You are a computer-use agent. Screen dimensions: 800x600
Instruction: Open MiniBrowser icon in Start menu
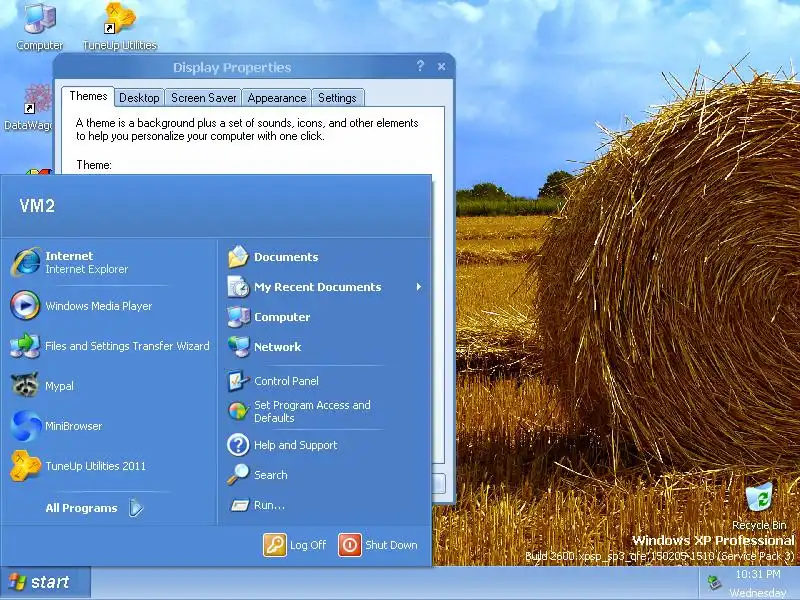click(26, 426)
